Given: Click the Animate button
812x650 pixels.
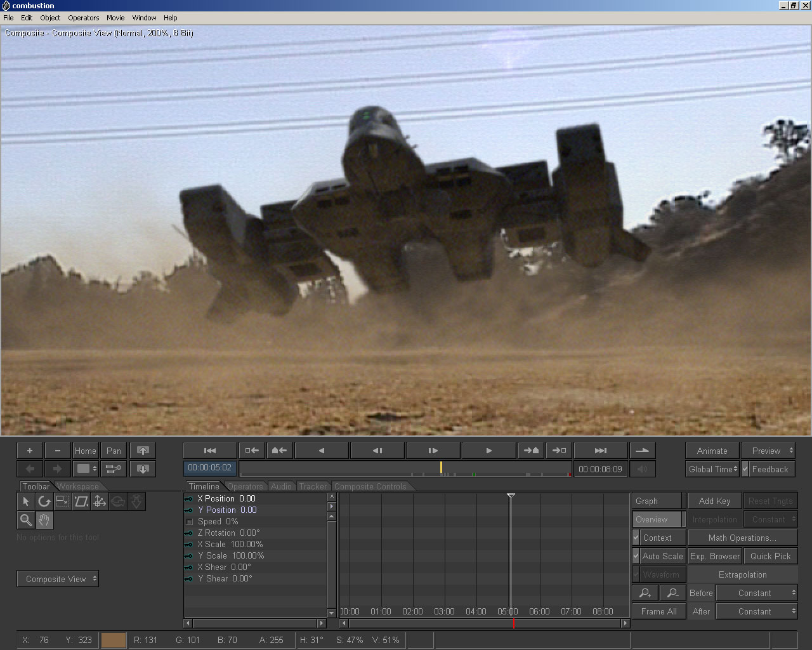Looking at the screenshot, I should pos(712,451).
